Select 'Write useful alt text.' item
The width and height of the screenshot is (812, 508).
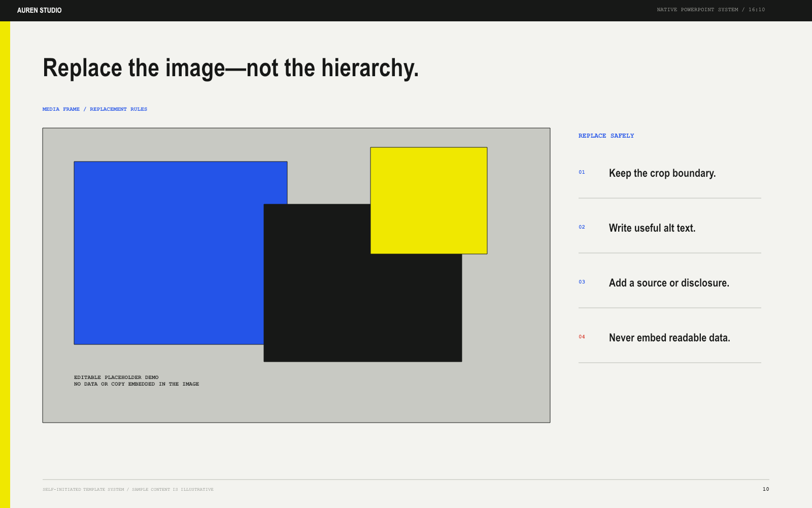point(652,228)
